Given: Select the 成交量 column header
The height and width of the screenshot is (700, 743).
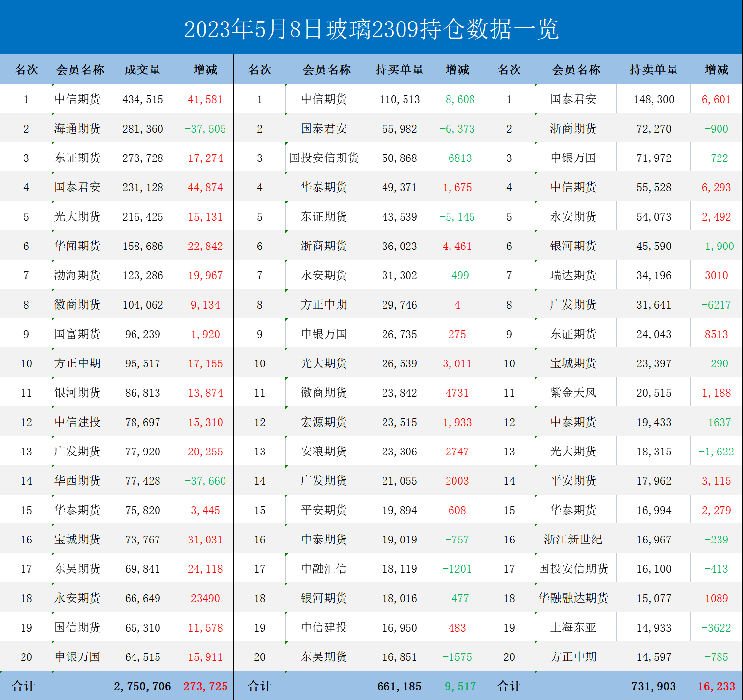Looking at the screenshot, I should point(142,70).
